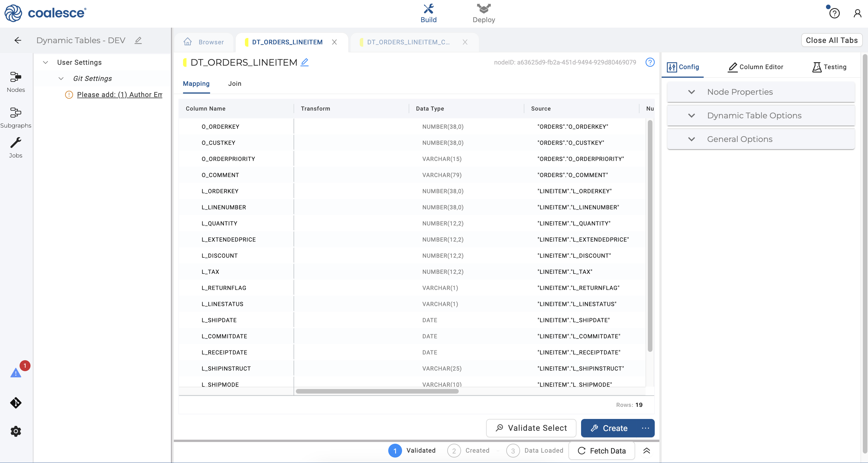The width and height of the screenshot is (868, 463).
Task: Open the Git branch icon
Action: 16,403
